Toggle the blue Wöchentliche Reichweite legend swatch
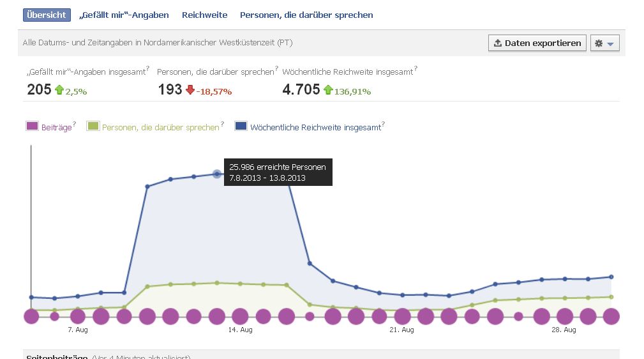 (x=241, y=126)
